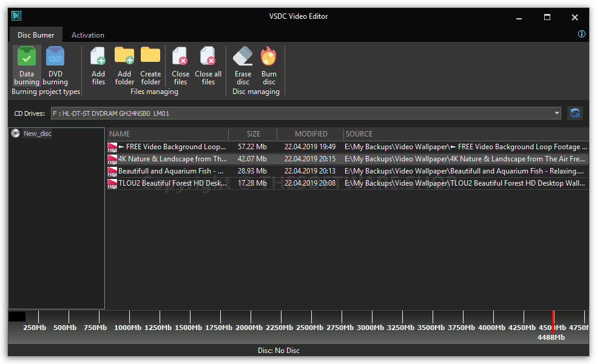The image size is (597, 364).
Task: Select DVD burning project type
Action: [x=55, y=66]
